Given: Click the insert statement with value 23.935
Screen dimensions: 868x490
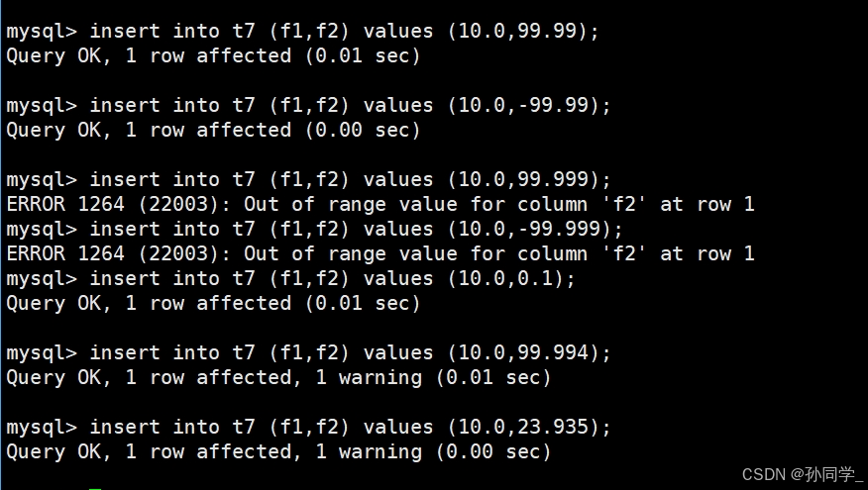Looking at the screenshot, I should [x=308, y=427].
